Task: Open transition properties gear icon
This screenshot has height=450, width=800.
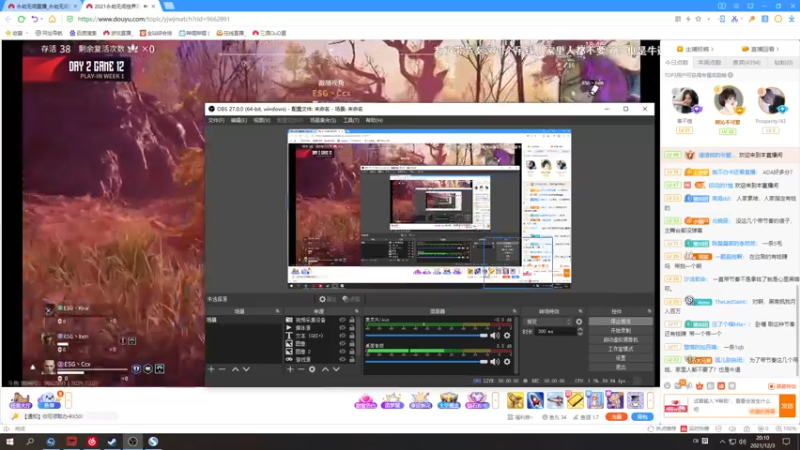Action: click(x=579, y=321)
